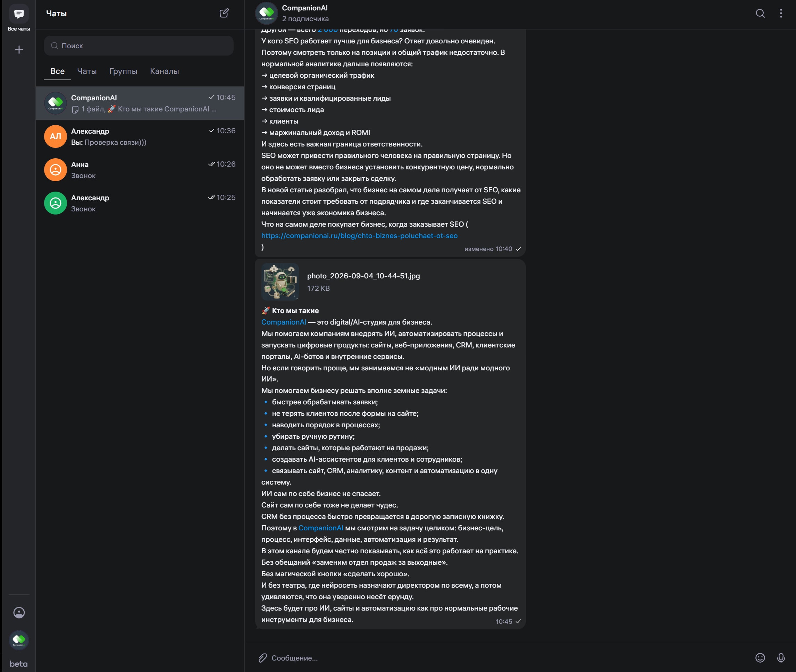Open the contacts icon in the bottom sidebar
796x672 pixels.
19,612
